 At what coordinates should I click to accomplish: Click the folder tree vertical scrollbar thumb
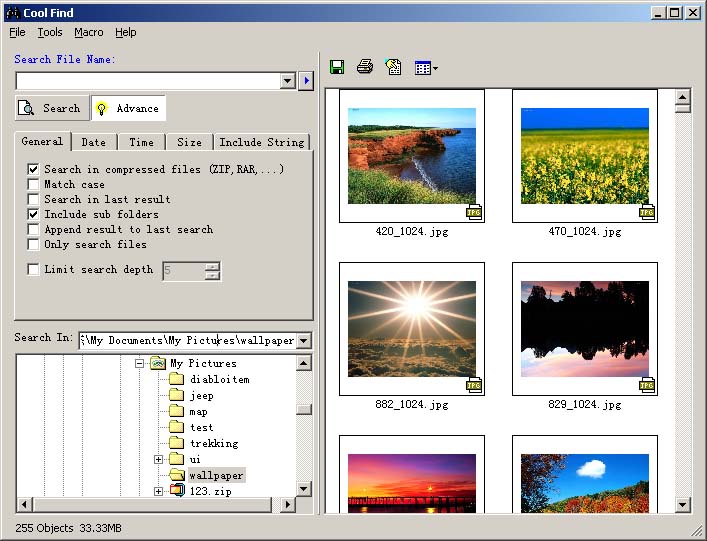coord(304,409)
